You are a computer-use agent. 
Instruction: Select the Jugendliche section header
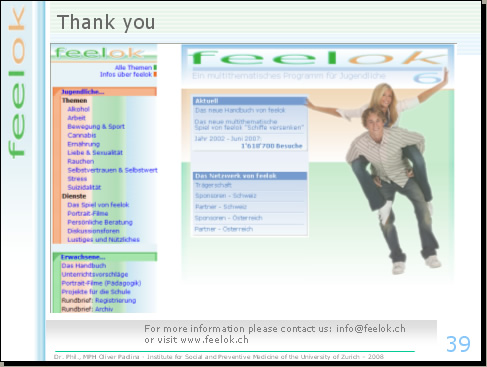pos(83,92)
